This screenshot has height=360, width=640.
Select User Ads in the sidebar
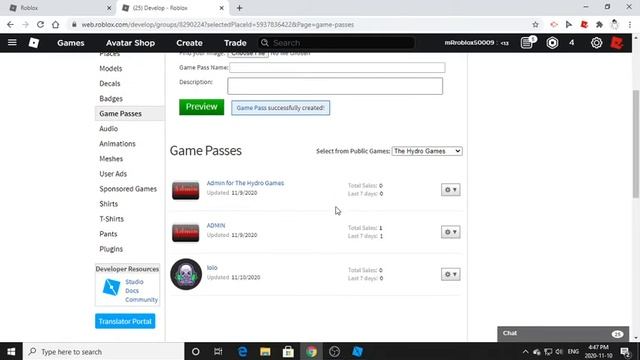pos(113,174)
